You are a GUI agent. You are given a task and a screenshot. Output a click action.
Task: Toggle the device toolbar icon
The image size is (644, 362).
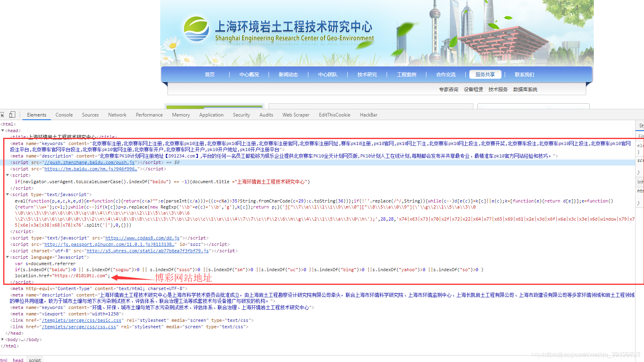(x=12, y=115)
